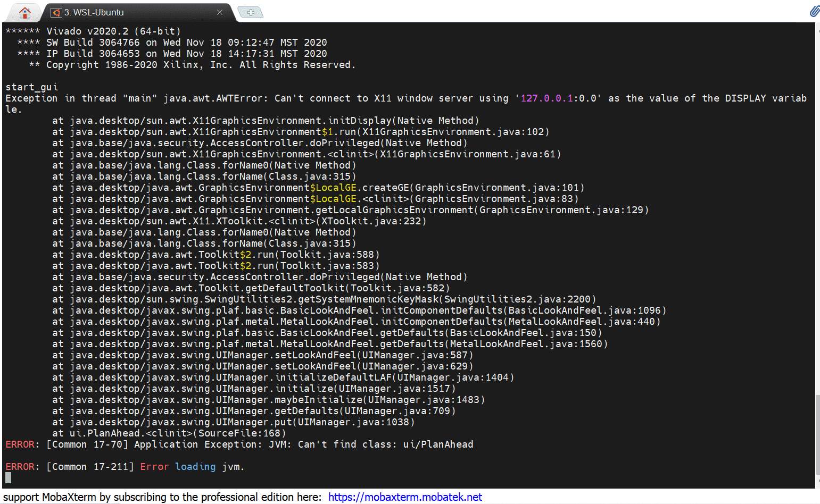Click "X11GraphicsEnvironment.java:61" in the trace

pyautogui.click(x=468, y=154)
